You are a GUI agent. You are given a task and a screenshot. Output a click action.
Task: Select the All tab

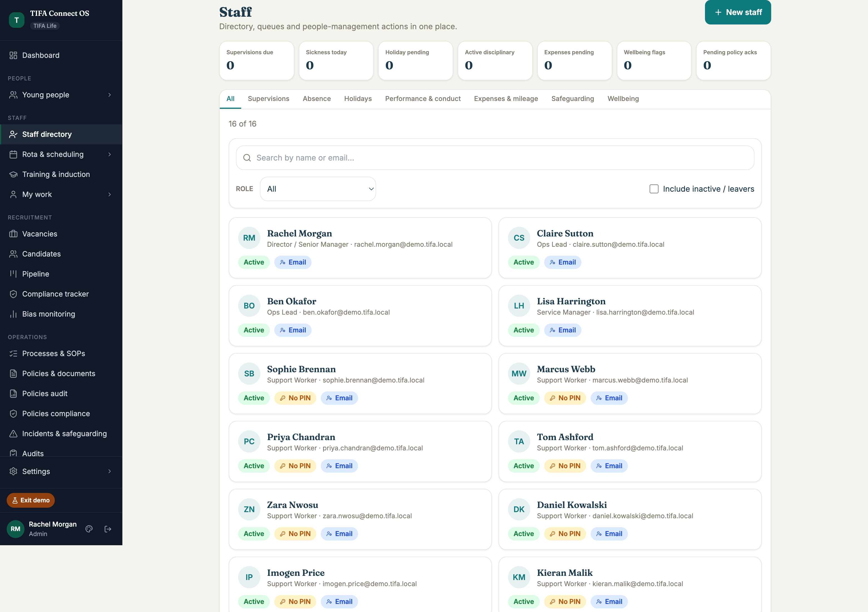coord(230,99)
